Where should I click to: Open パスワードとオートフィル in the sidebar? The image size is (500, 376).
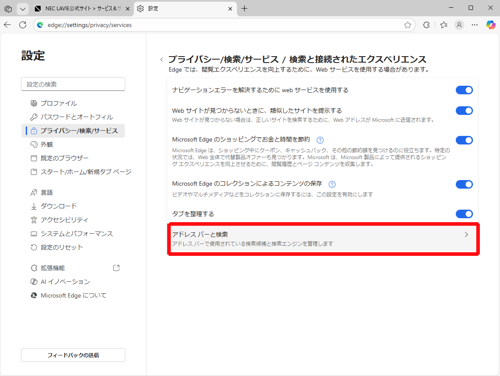pos(73,117)
